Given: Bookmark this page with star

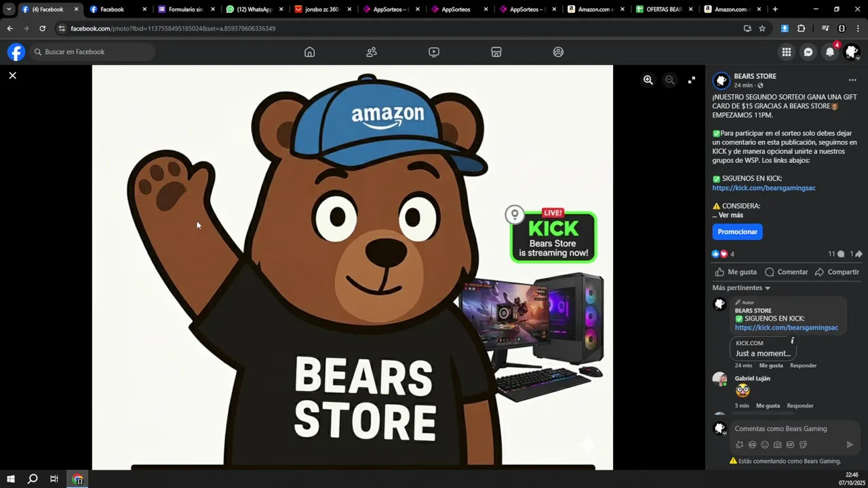Looking at the screenshot, I should pyautogui.click(x=762, y=28).
